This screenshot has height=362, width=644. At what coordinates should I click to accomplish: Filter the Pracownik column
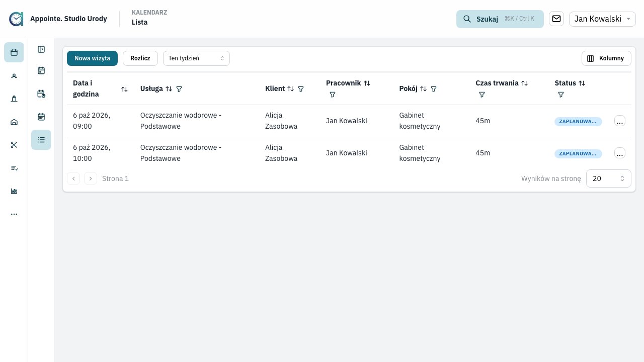tap(333, 95)
